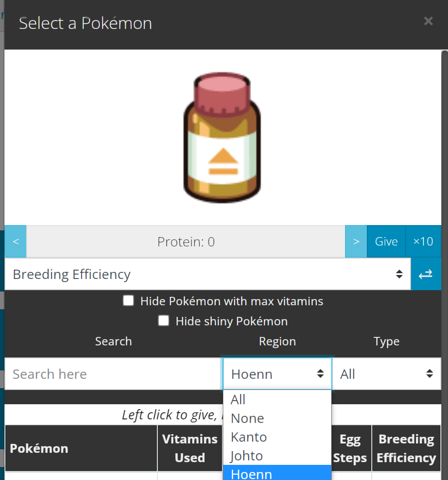Click the Give button
Screen dimensions: 448x480
coord(386,241)
